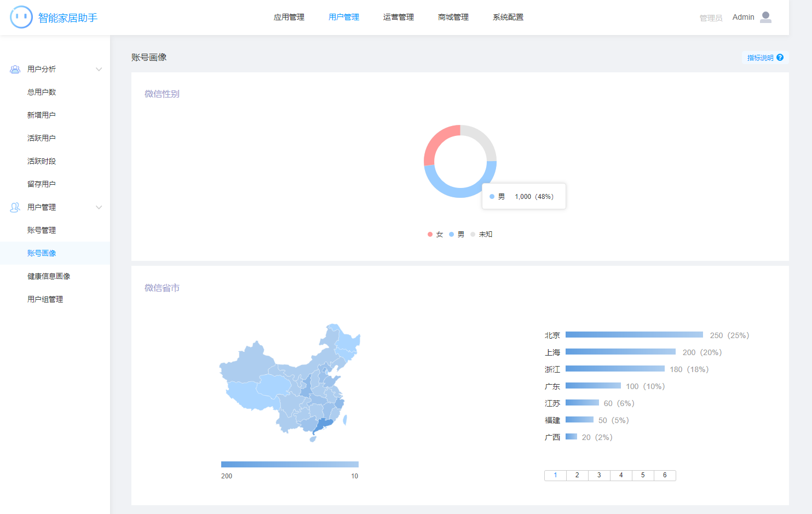This screenshot has width=812, height=514.
Task: Switch to the 运营管理 top menu
Action: tap(399, 18)
